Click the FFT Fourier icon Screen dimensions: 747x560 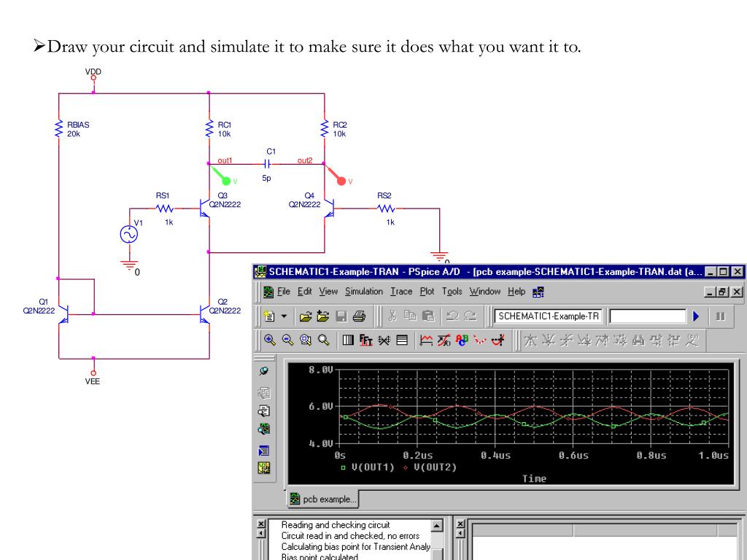click(x=366, y=340)
